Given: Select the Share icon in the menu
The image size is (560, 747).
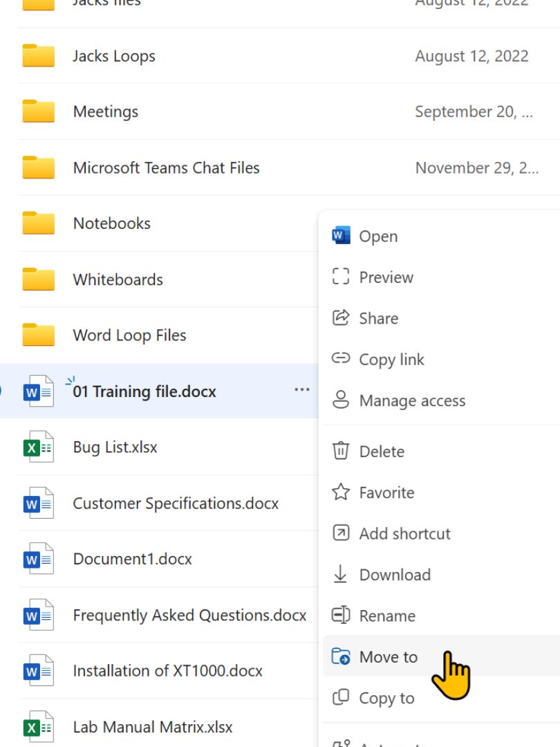Looking at the screenshot, I should [x=339, y=318].
